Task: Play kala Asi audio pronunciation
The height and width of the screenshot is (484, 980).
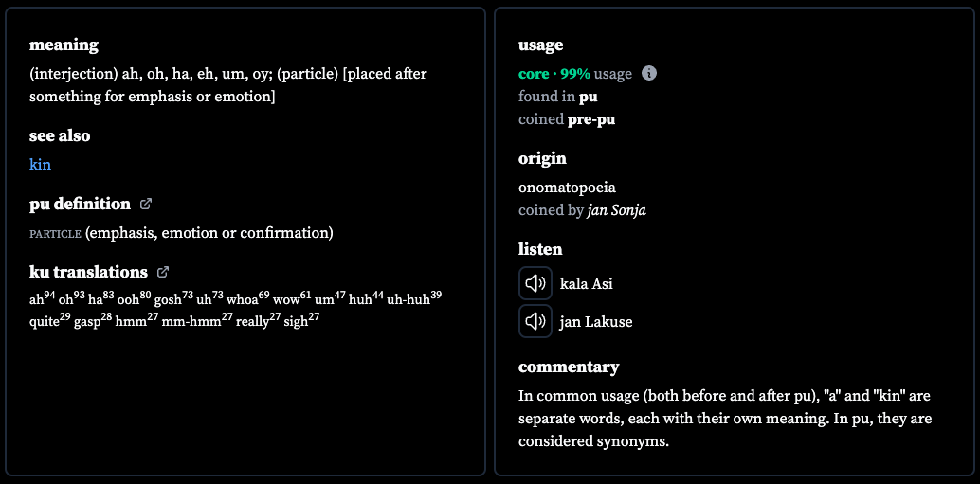Action: [x=535, y=283]
